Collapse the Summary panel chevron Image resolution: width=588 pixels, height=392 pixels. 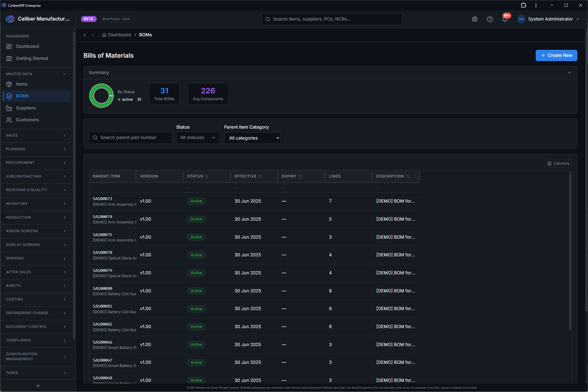pos(569,73)
